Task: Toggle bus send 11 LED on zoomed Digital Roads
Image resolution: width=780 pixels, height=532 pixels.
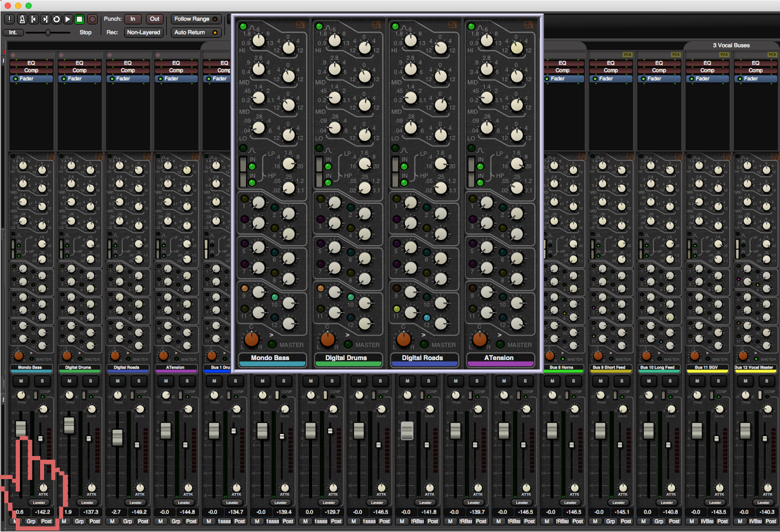Action: [397, 309]
